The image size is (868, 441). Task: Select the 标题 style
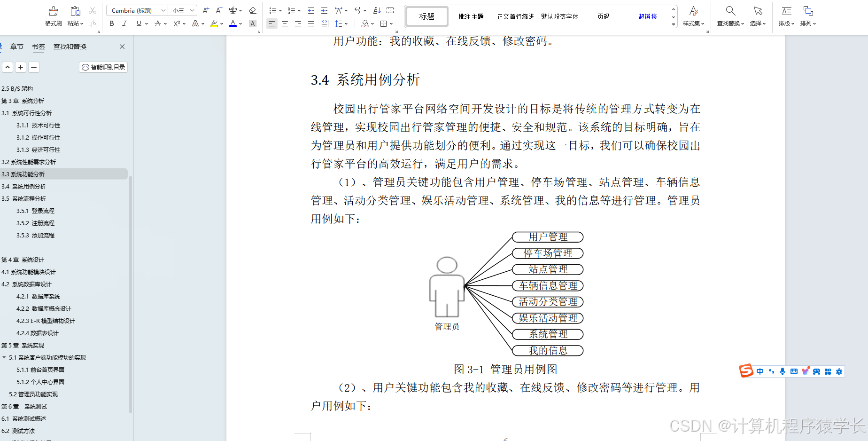(x=426, y=16)
